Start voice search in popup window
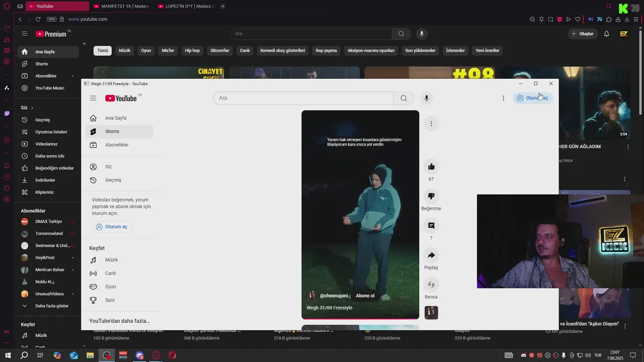Image resolution: width=644 pixels, height=362 pixels. (x=427, y=98)
